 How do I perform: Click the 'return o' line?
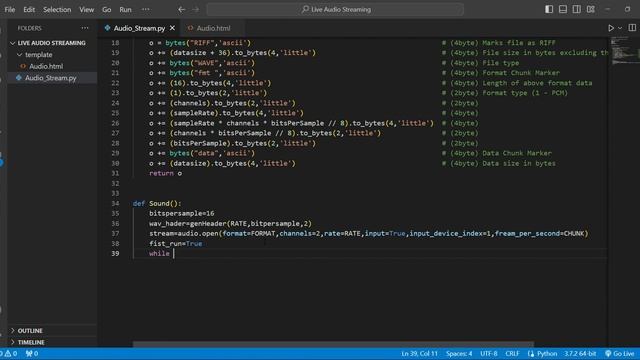[x=165, y=173]
